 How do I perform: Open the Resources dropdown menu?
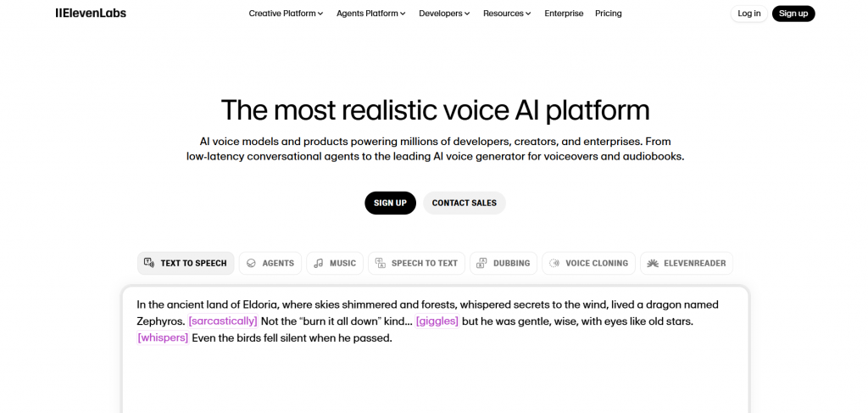[x=507, y=14]
